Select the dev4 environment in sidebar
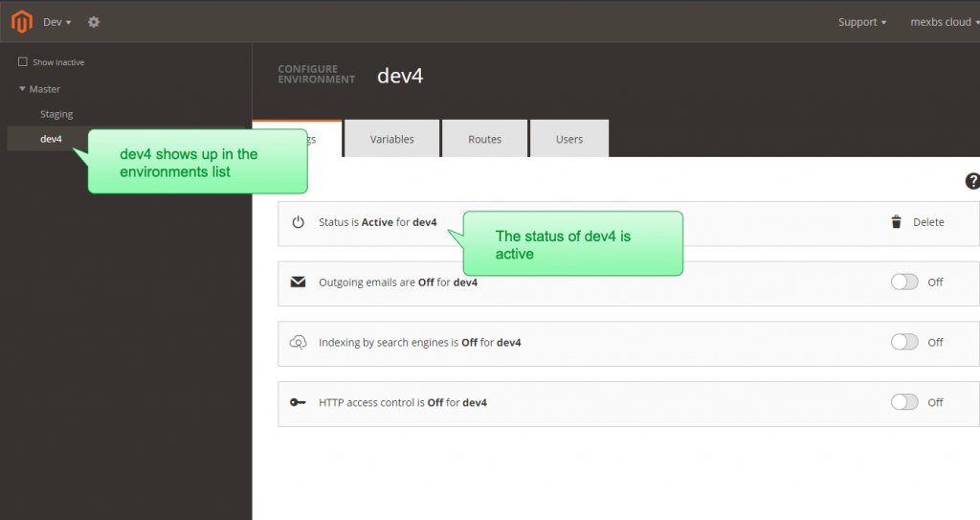 (x=51, y=139)
